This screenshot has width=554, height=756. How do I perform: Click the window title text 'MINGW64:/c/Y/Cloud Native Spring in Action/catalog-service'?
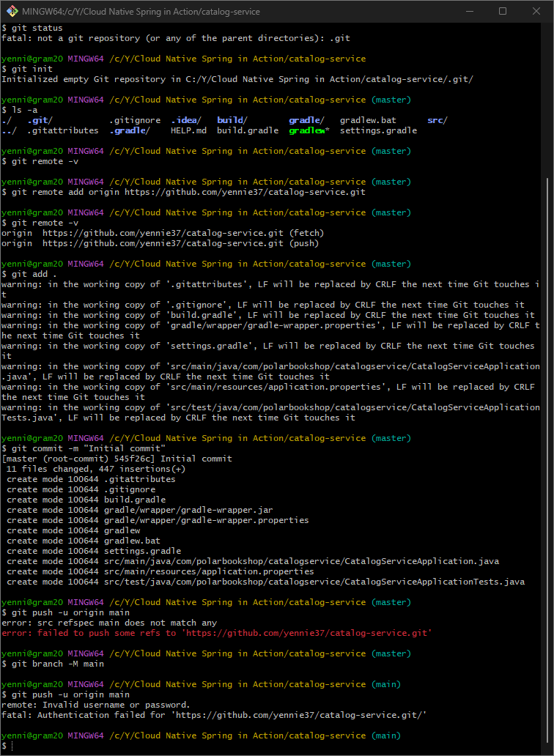141,12
